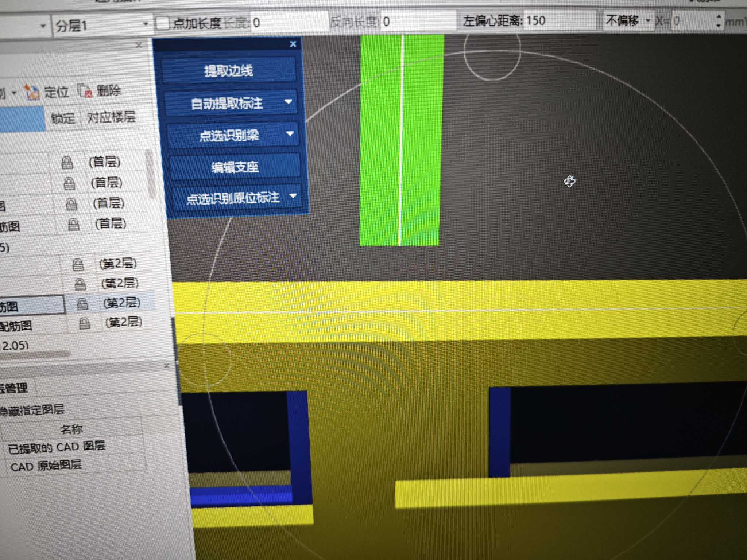747x560 pixels.
Task: Click the 对应楼层 column header
Action: click(x=111, y=117)
